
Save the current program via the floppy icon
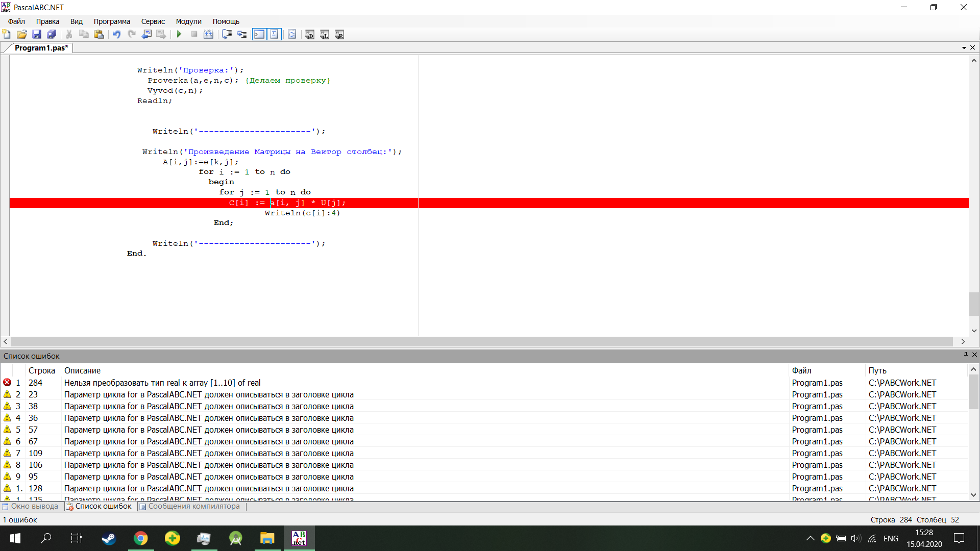click(36, 34)
